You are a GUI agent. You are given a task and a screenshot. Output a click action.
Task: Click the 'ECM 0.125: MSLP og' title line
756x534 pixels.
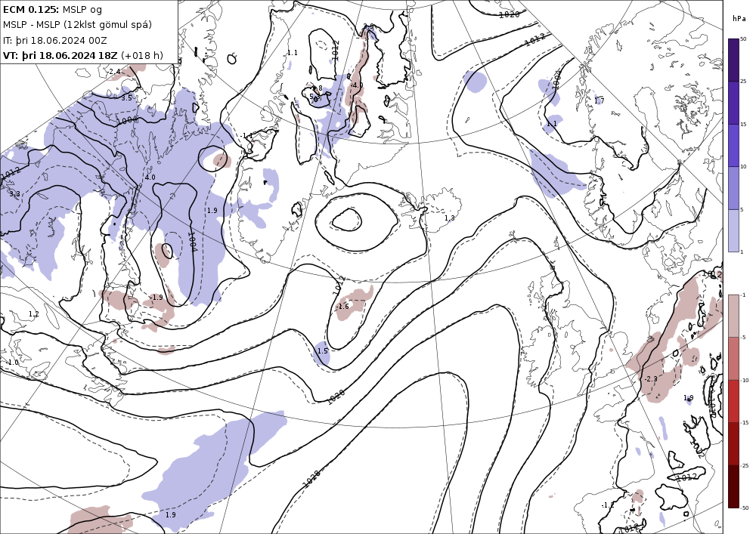52,9
